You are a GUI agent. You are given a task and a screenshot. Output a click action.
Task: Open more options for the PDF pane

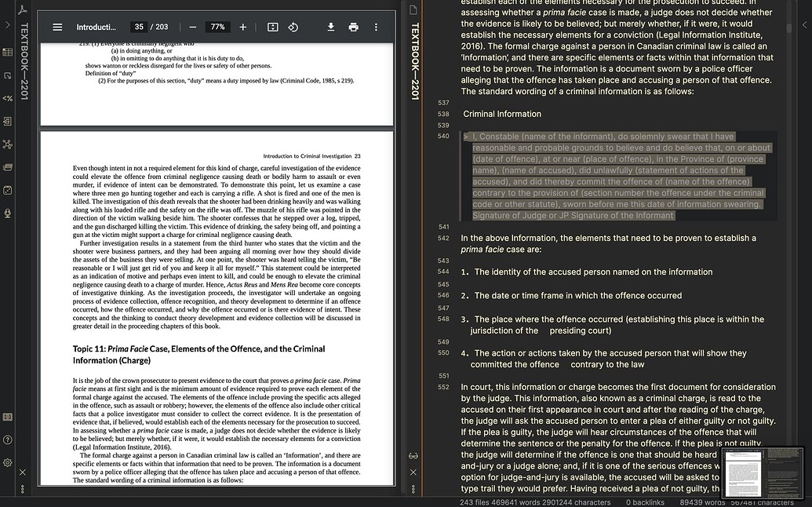click(x=23, y=489)
